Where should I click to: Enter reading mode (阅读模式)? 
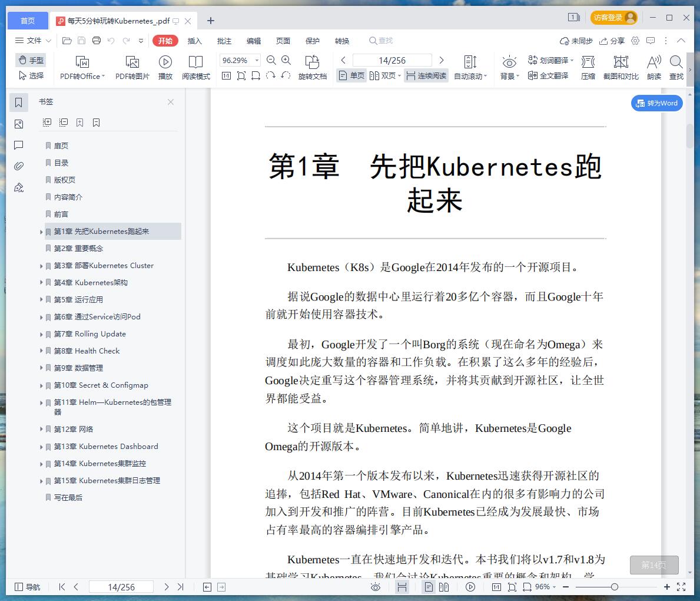(195, 68)
